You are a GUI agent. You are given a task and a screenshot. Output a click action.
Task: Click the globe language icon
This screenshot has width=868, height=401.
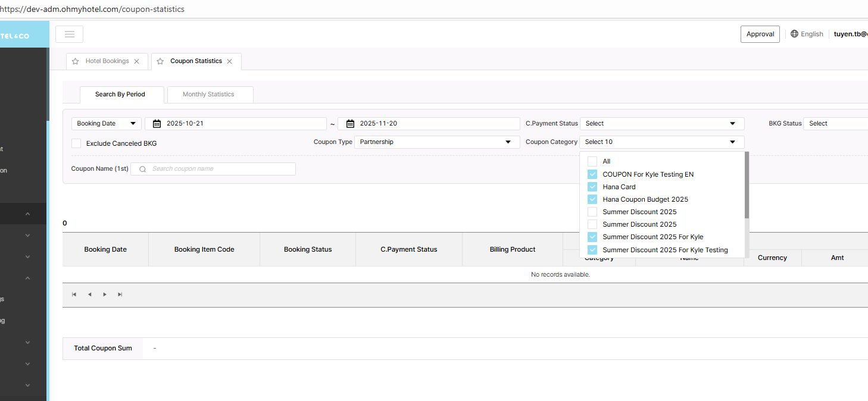[x=794, y=34]
